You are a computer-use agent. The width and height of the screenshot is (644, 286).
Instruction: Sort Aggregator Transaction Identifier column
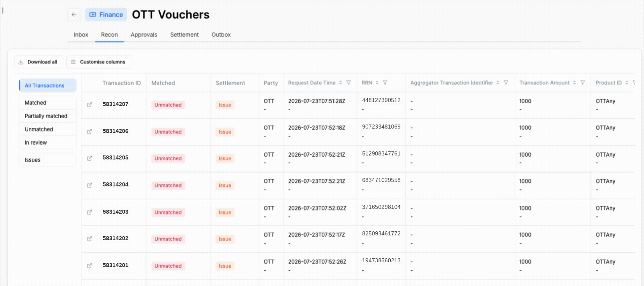click(x=498, y=83)
